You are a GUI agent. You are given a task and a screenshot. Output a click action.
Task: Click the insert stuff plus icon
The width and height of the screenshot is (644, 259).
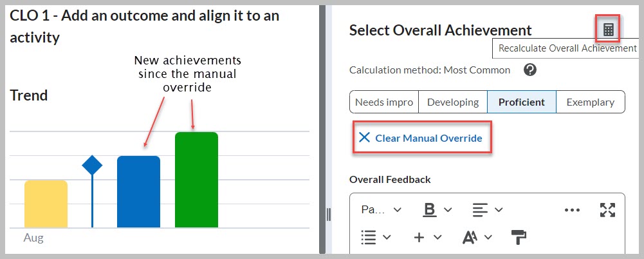point(419,237)
